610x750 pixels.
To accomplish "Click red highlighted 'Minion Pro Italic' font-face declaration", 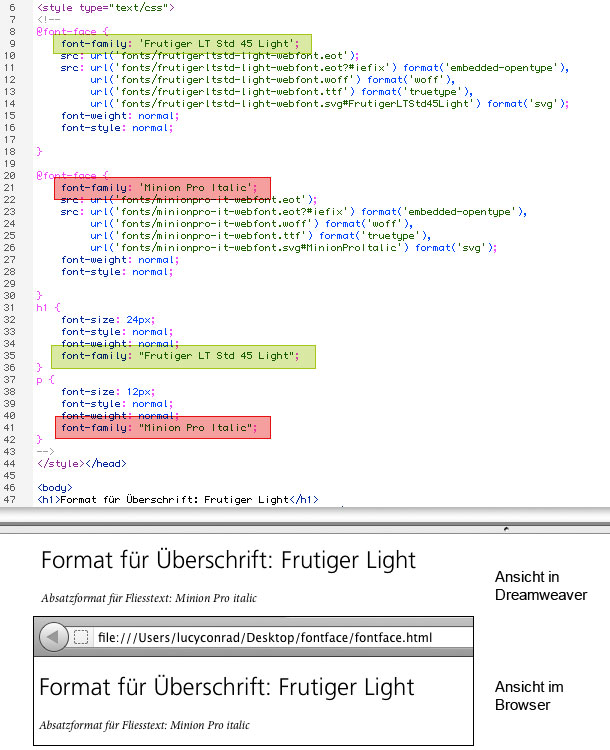I will pos(162,188).
